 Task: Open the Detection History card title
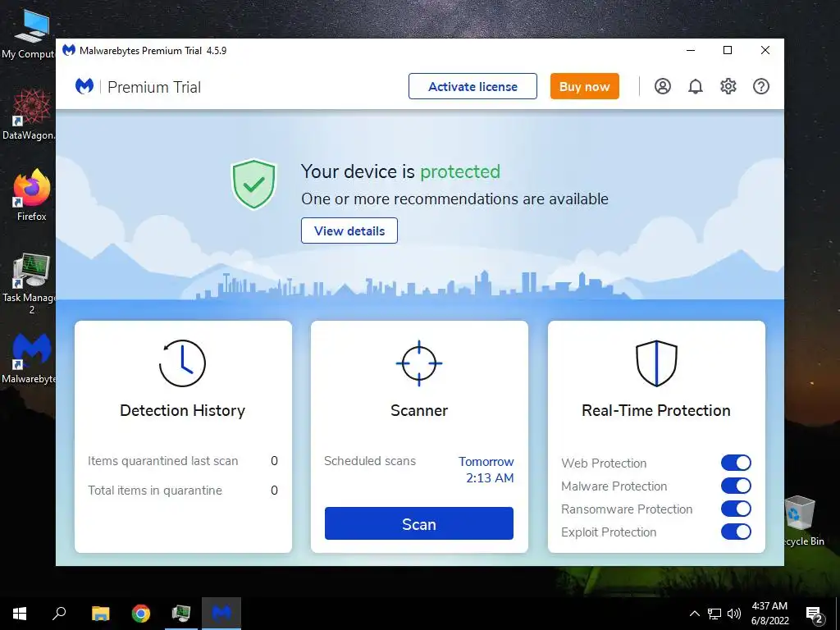click(182, 410)
